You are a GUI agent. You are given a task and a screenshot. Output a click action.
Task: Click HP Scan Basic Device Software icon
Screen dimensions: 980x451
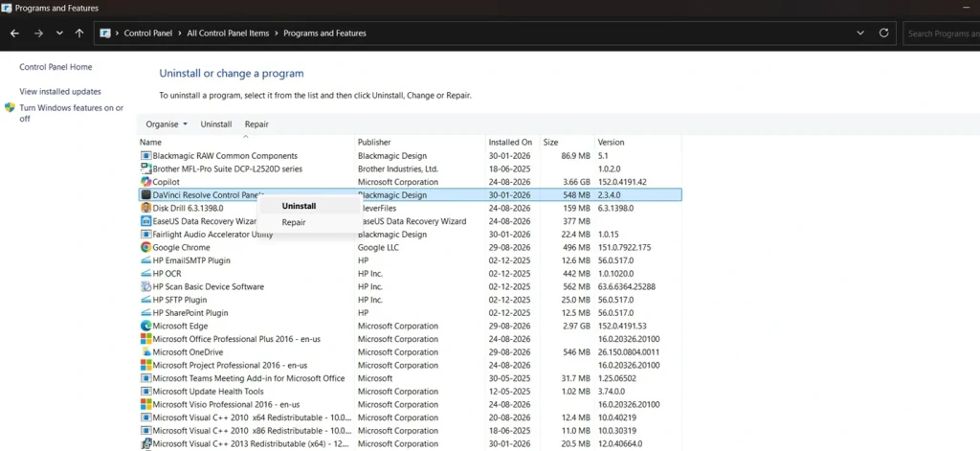tap(145, 286)
